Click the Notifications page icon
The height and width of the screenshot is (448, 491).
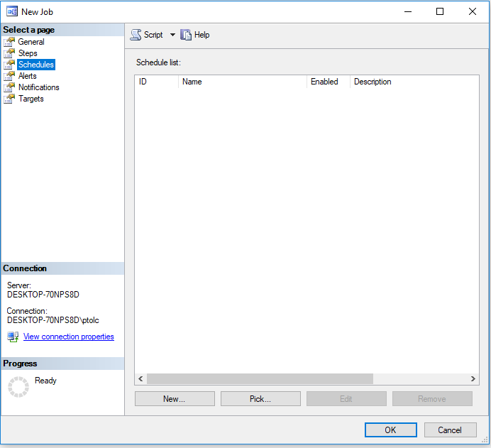[x=9, y=87]
